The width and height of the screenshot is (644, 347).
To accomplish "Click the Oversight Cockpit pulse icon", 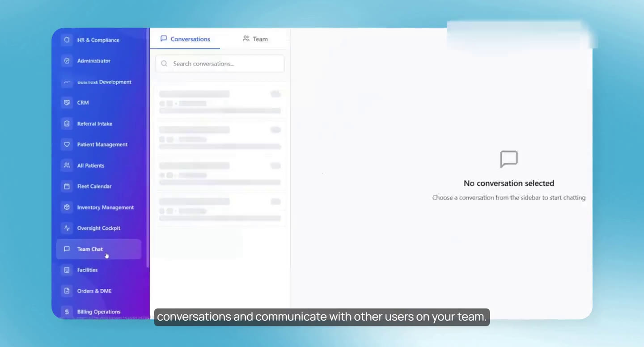I will [x=67, y=228].
